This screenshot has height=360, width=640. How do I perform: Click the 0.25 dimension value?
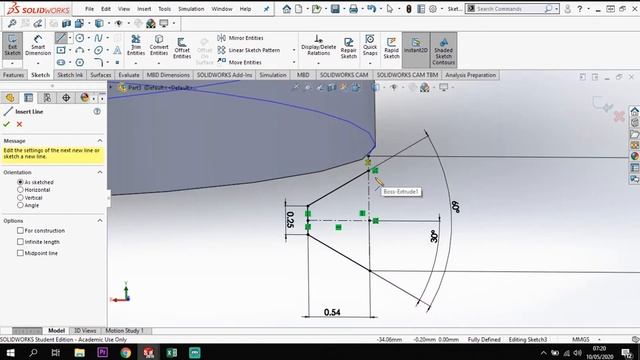pyautogui.click(x=290, y=220)
